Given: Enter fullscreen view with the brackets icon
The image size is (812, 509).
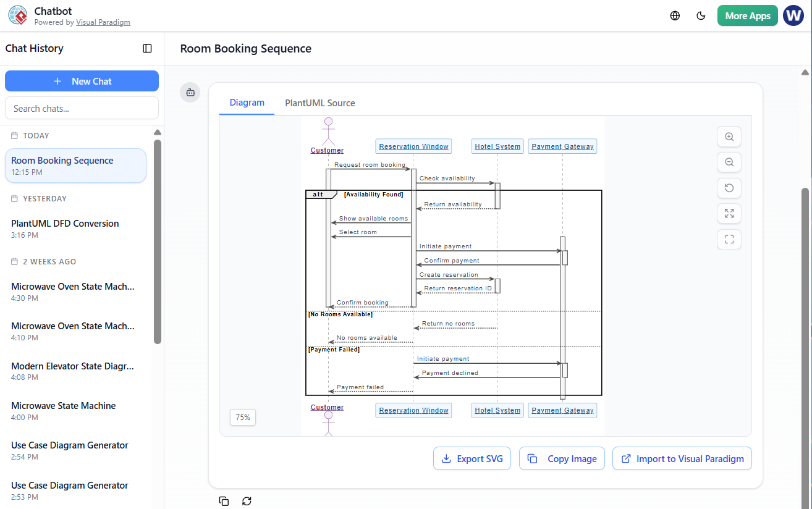Looking at the screenshot, I should point(729,239).
